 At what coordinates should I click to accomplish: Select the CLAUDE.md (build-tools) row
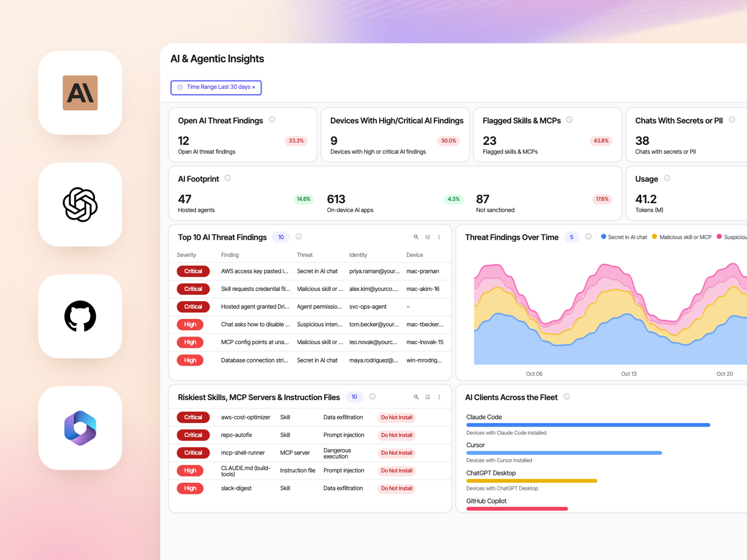[x=310, y=471]
